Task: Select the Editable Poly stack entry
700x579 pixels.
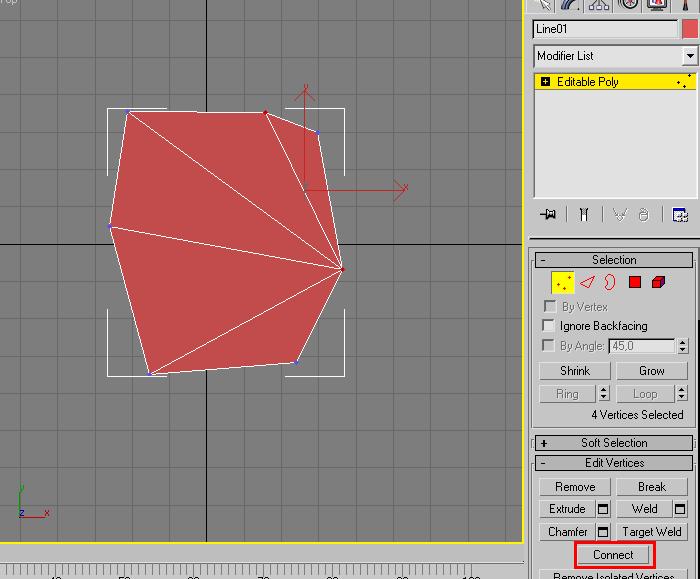Action: point(615,82)
